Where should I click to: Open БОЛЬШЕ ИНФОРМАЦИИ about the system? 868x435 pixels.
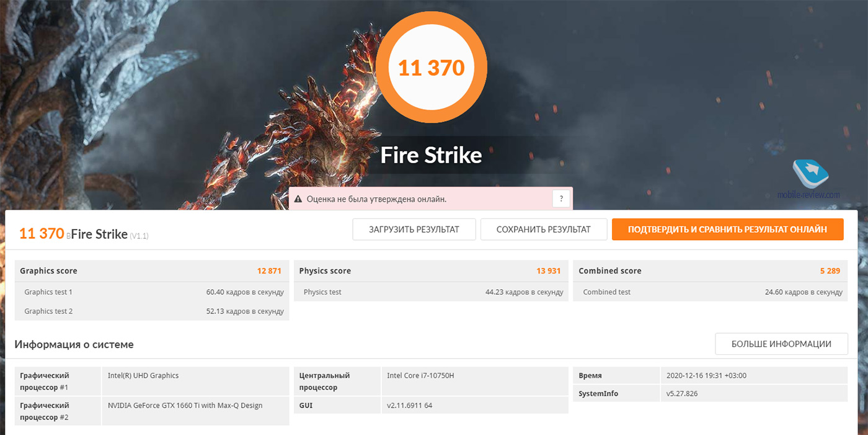click(781, 344)
